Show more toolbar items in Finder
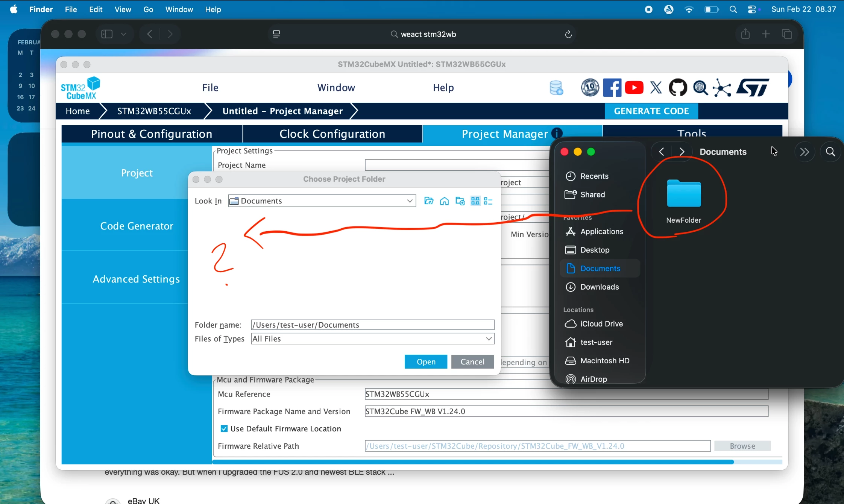844x504 pixels. (805, 152)
